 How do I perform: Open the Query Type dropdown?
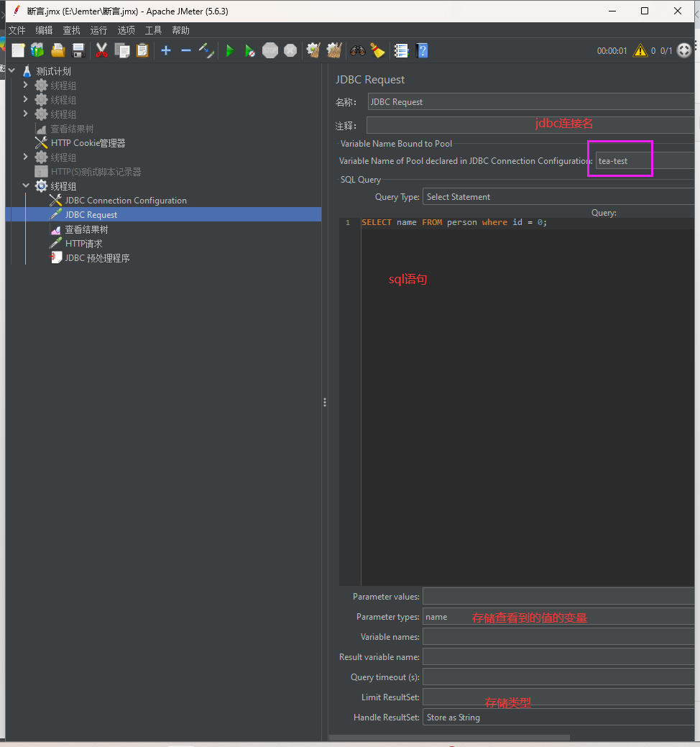558,197
